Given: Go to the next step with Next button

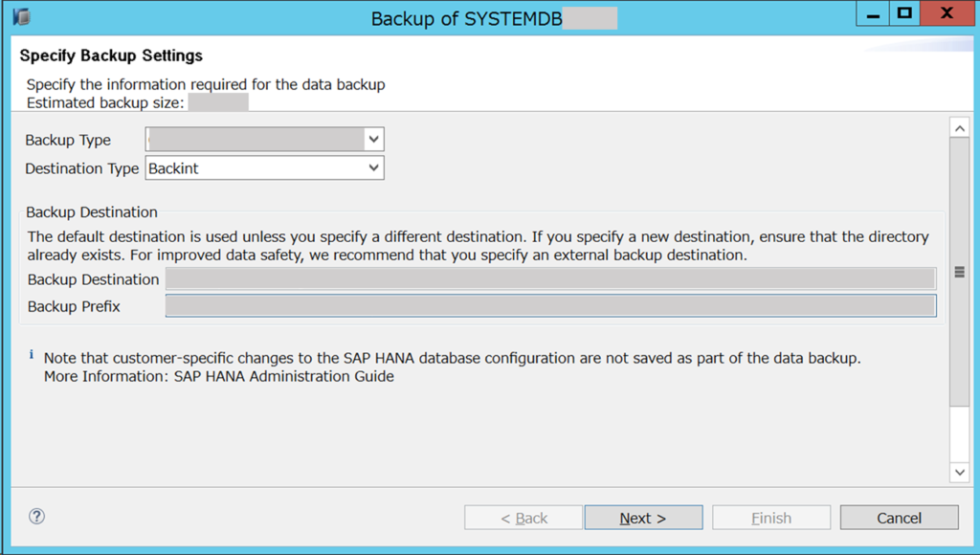Looking at the screenshot, I should point(643,518).
